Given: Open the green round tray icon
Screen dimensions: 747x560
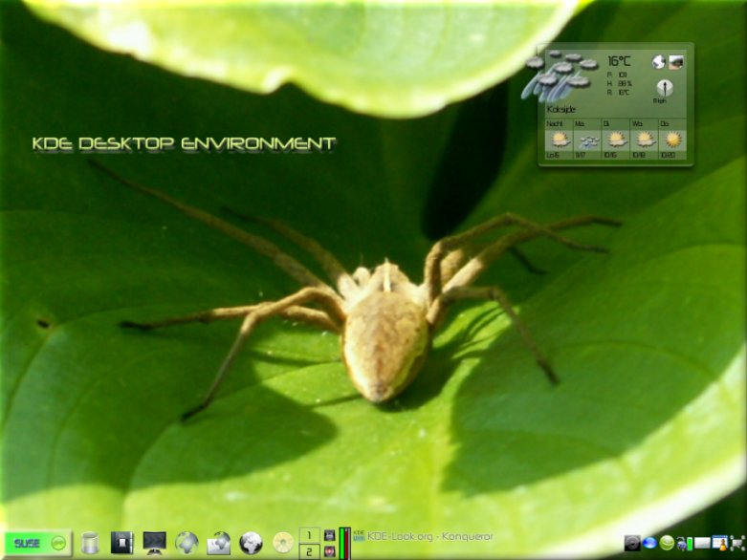Looking at the screenshot, I should click(x=667, y=543).
